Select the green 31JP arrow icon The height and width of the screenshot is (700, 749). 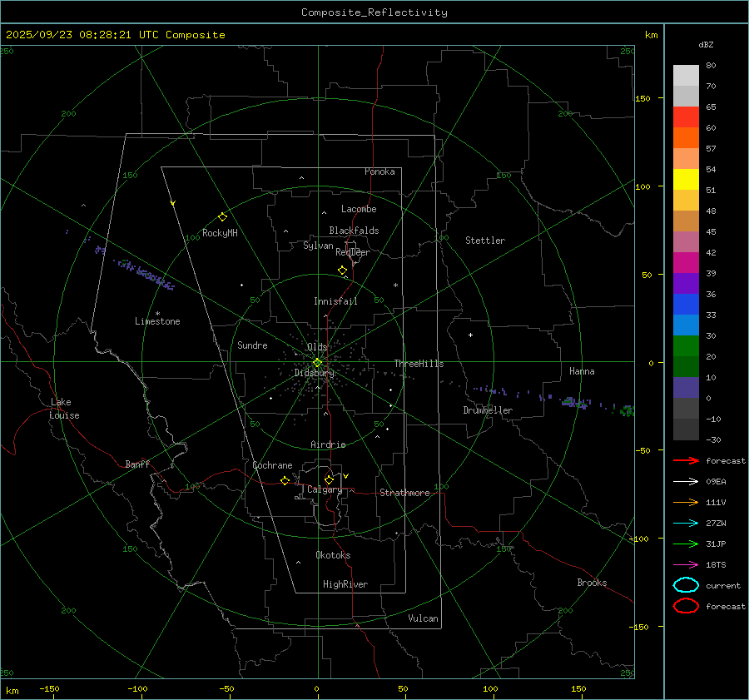(x=685, y=544)
